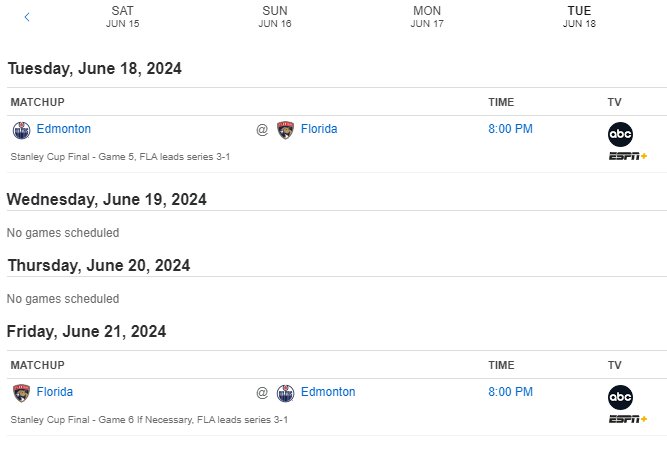Image resolution: width=667 pixels, height=449 pixels.
Task: Open the Edmonton Oilers logo in Tuesday's game
Action: (21, 130)
